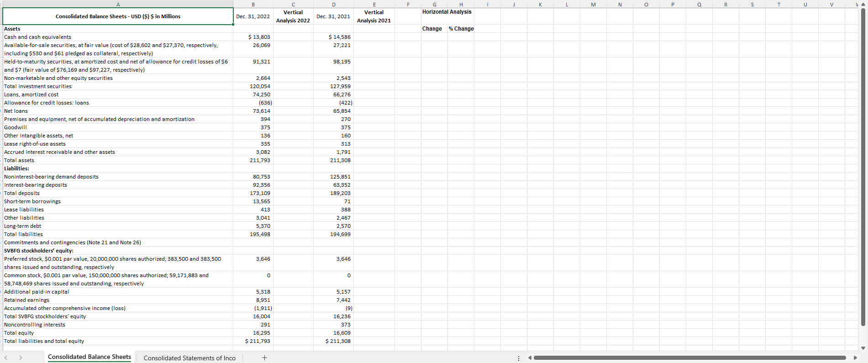The image size is (868, 363).
Task: Select column G header
Action: tap(434, 4)
